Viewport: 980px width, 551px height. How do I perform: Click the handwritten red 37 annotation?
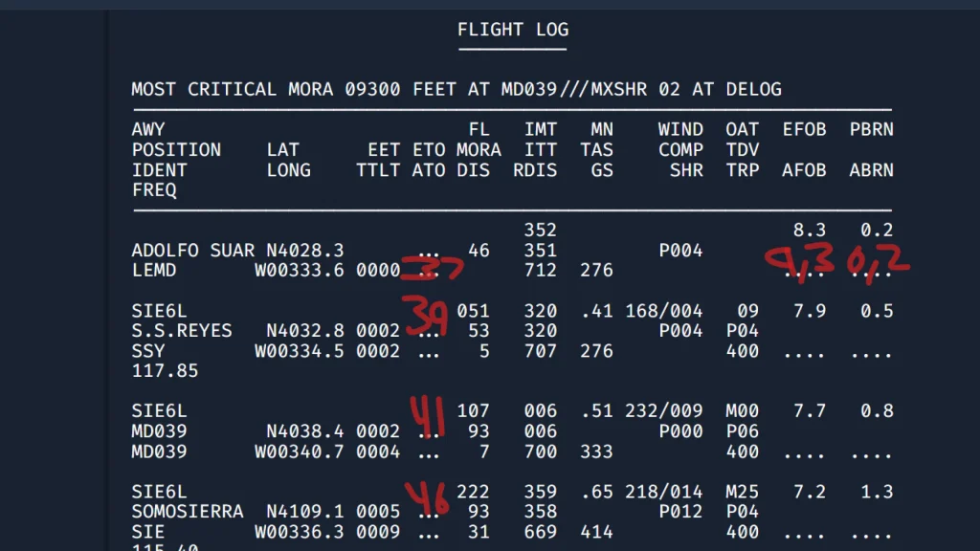[x=433, y=270]
